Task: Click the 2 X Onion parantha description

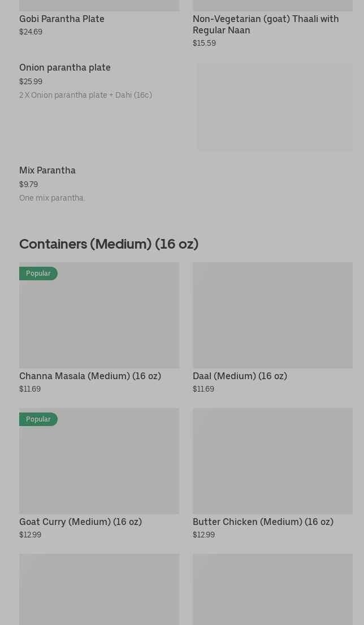Action: pos(85,95)
